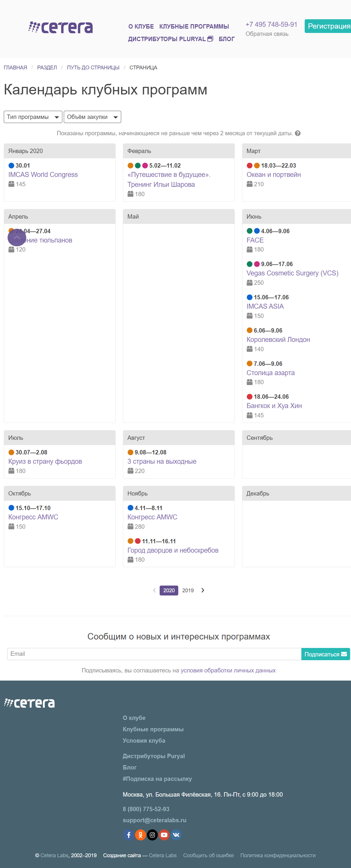This screenshot has height=868, width=351.
Task: Select the 2019 year tab
Action: 188,590
